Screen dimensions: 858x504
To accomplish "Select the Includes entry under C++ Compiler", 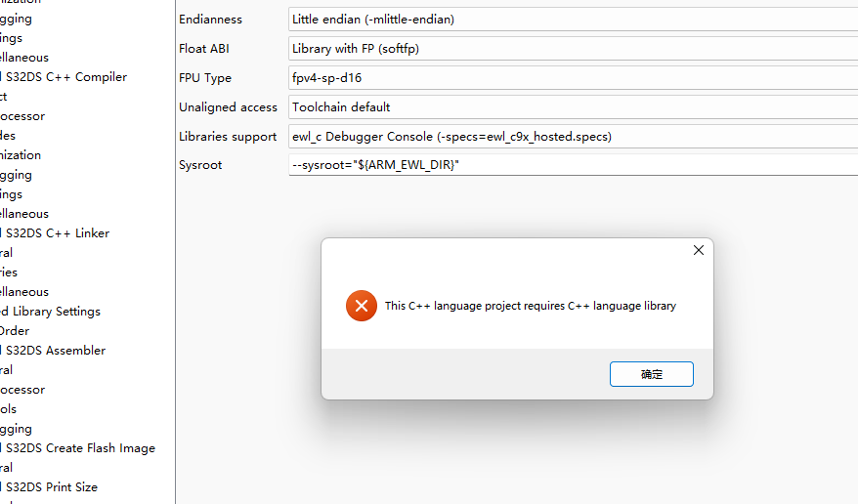I will tap(8, 136).
